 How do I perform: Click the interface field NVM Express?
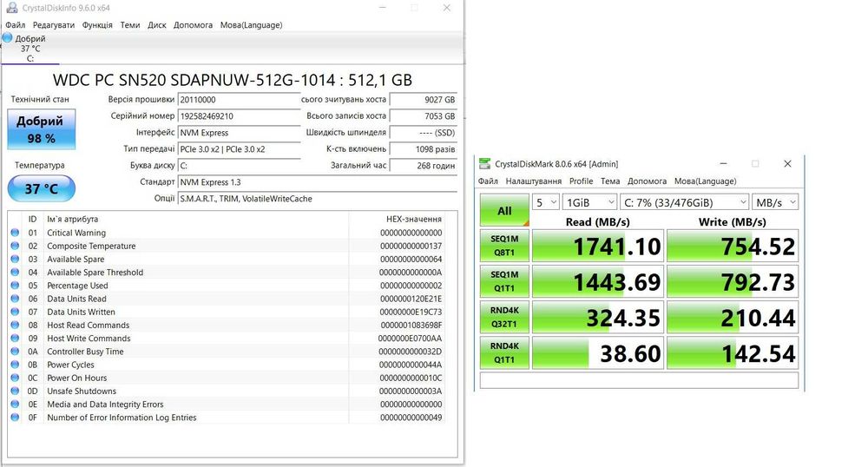coord(240,133)
